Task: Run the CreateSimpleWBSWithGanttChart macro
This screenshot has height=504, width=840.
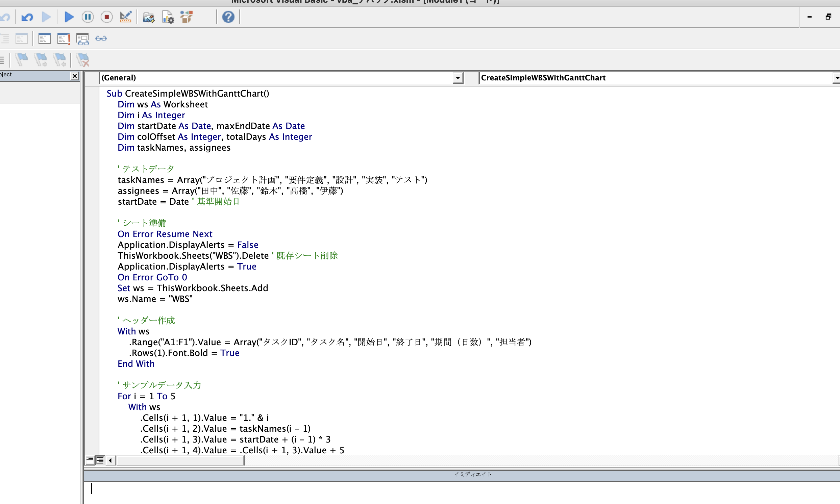Action: pos(69,17)
